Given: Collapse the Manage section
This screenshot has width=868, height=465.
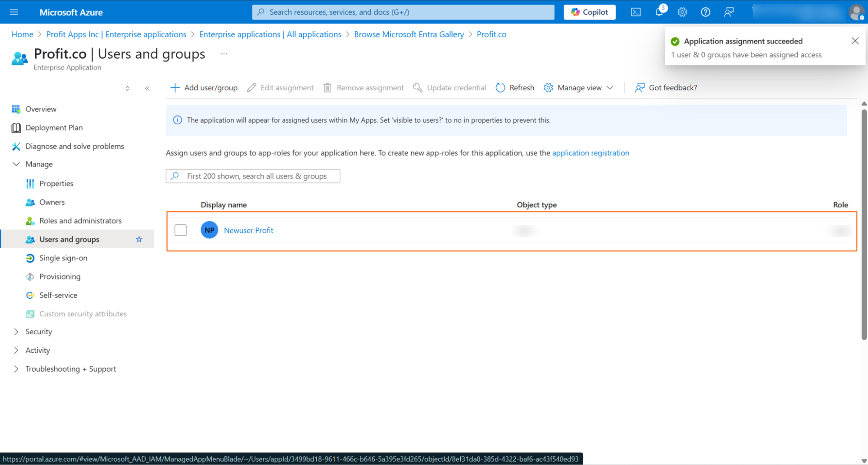Looking at the screenshot, I should (x=33, y=164).
